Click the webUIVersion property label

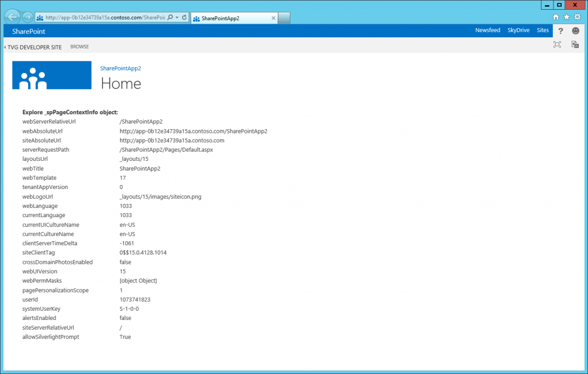[x=40, y=272]
